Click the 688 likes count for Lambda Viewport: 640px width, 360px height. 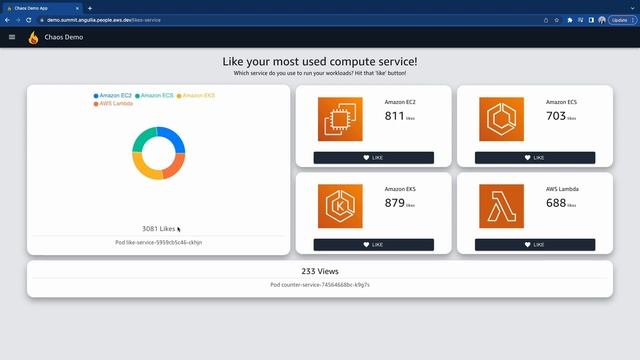coord(556,203)
